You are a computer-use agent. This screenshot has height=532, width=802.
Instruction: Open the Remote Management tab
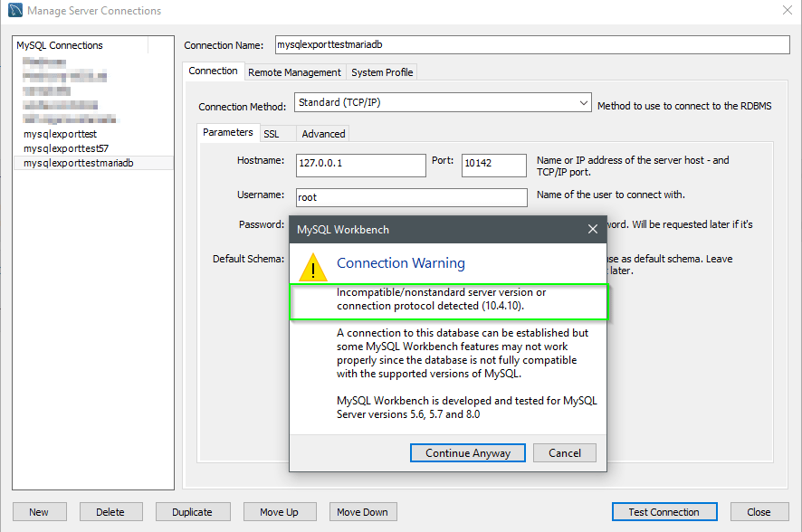point(294,72)
